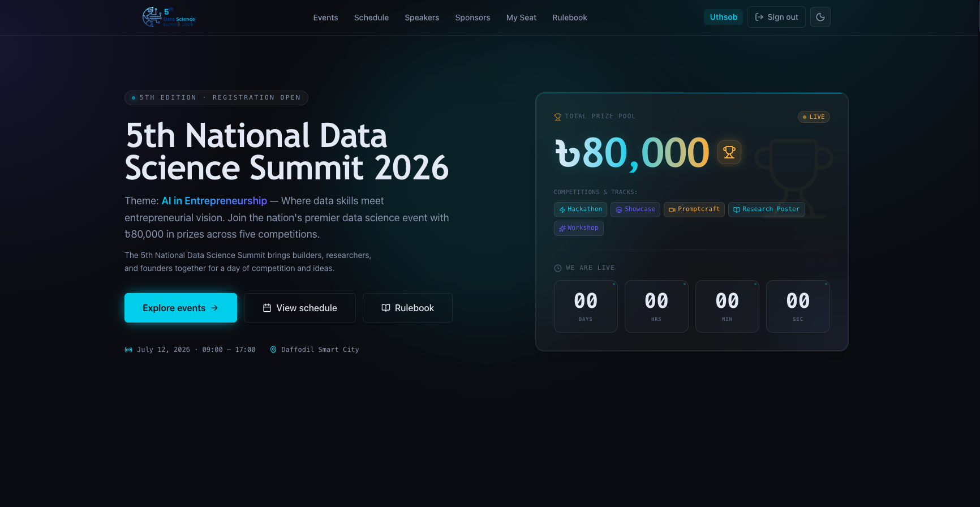Open the Events nav item
The image size is (980, 507).
click(325, 18)
